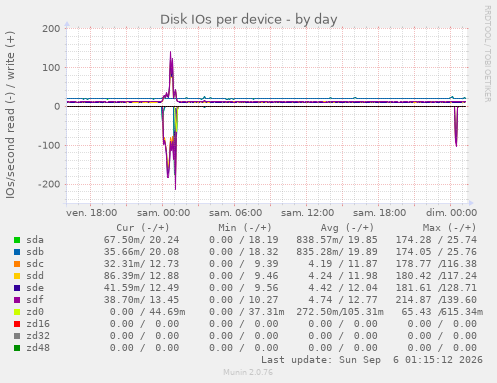Click sdf min value '0.00 / 10.27'
The height and width of the screenshot is (383, 497).
pyautogui.click(x=244, y=300)
